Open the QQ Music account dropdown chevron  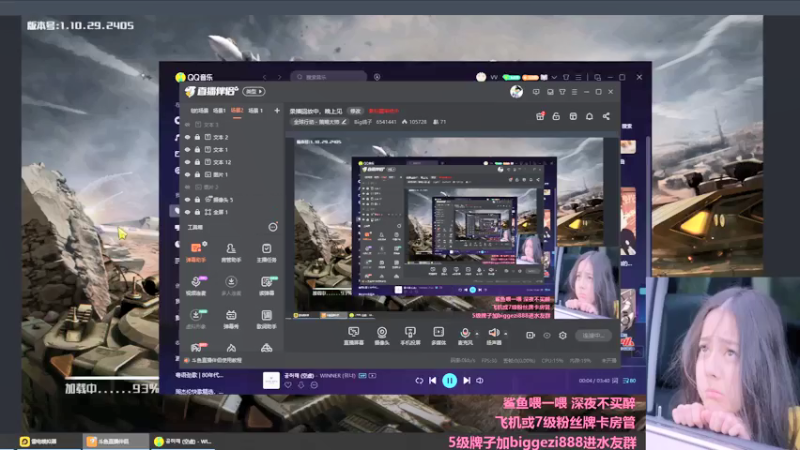tap(554, 78)
